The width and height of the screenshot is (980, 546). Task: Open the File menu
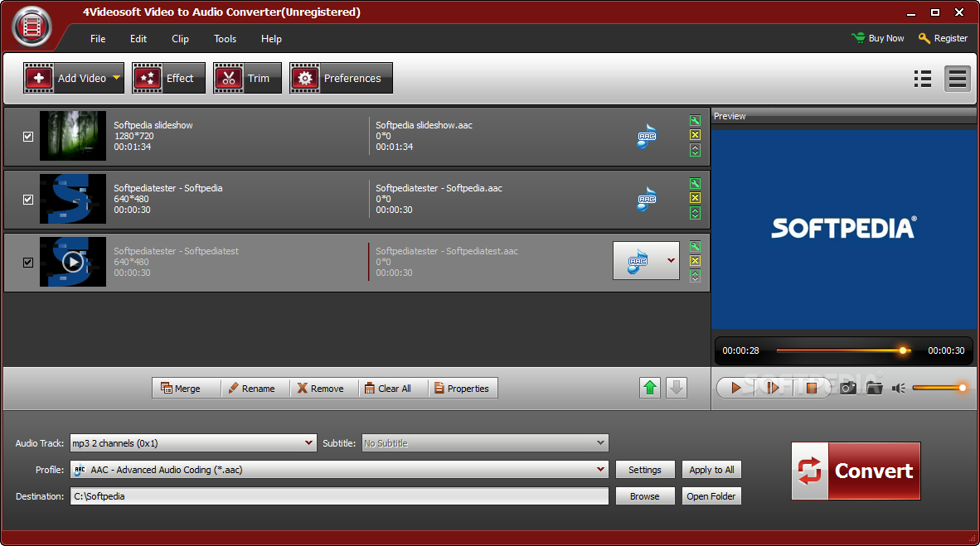pyautogui.click(x=98, y=39)
